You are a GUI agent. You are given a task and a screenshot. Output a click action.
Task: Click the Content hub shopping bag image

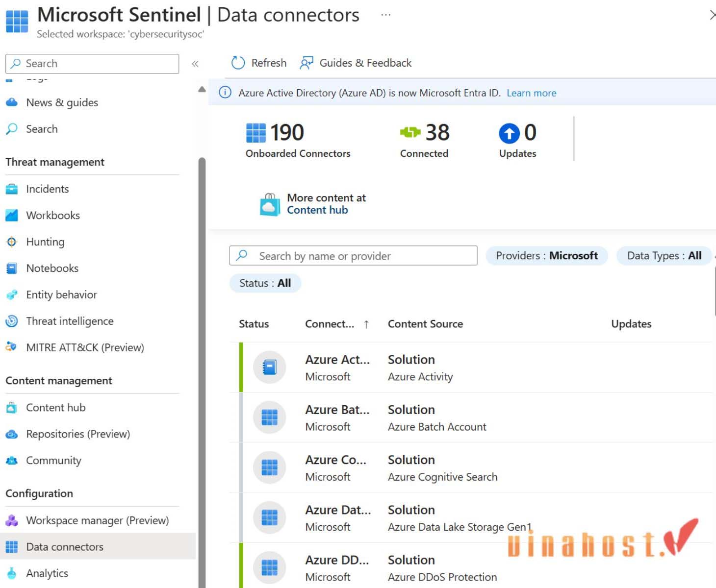tap(270, 204)
